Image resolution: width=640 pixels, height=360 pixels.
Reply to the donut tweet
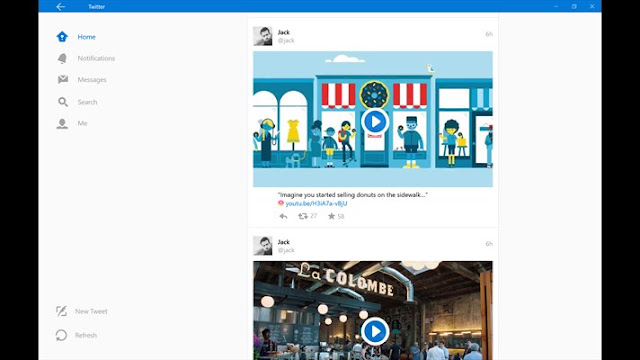tap(283, 216)
